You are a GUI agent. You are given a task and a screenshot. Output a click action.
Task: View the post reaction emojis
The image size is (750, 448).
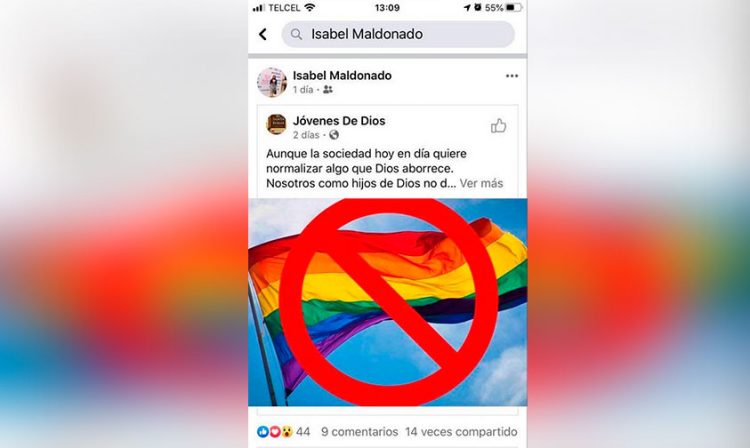point(275,432)
